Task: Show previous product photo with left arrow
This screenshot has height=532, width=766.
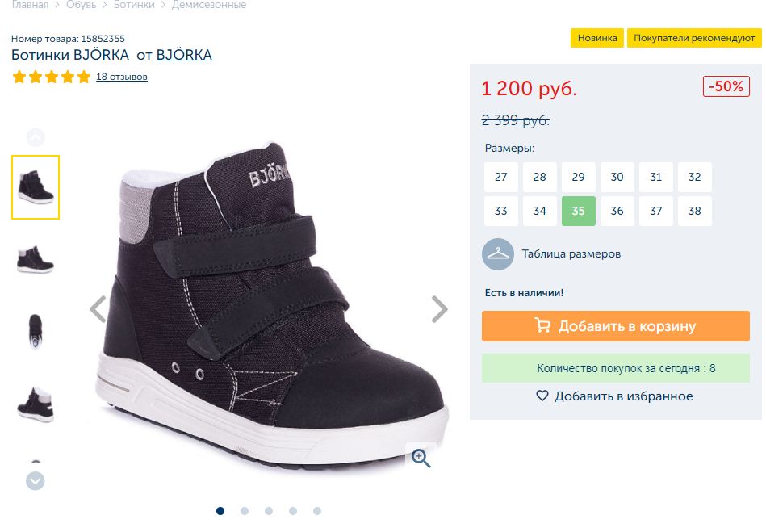Action: pos(98,309)
